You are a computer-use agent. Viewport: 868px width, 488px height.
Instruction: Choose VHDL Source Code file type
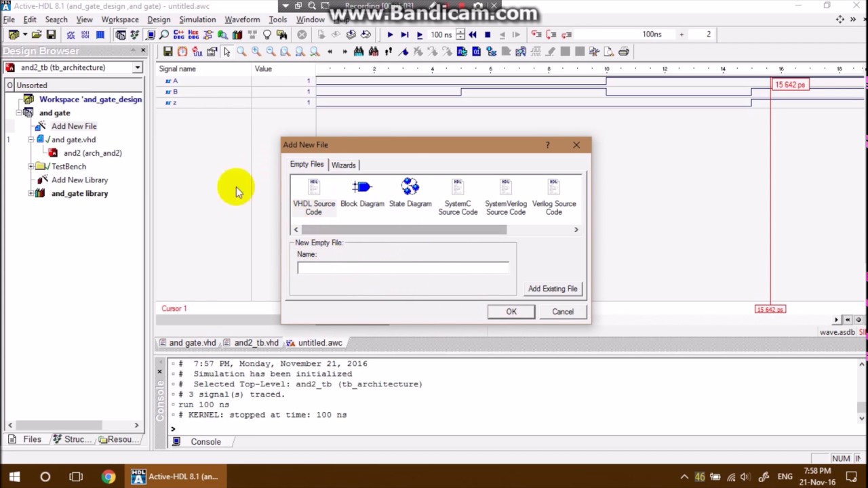coord(313,197)
